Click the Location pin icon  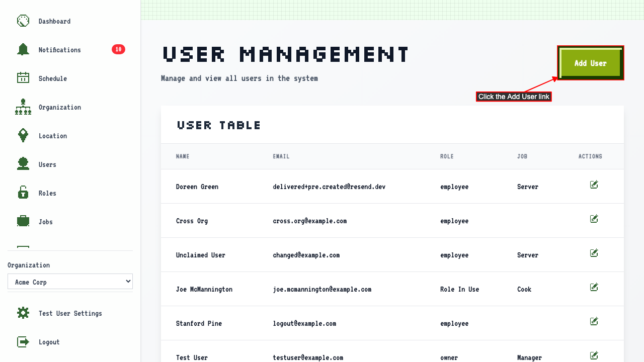[x=23, y=136]
